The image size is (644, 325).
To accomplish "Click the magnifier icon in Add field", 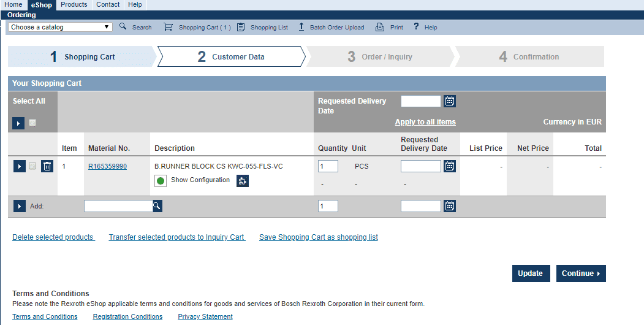I will coord(157,206).
